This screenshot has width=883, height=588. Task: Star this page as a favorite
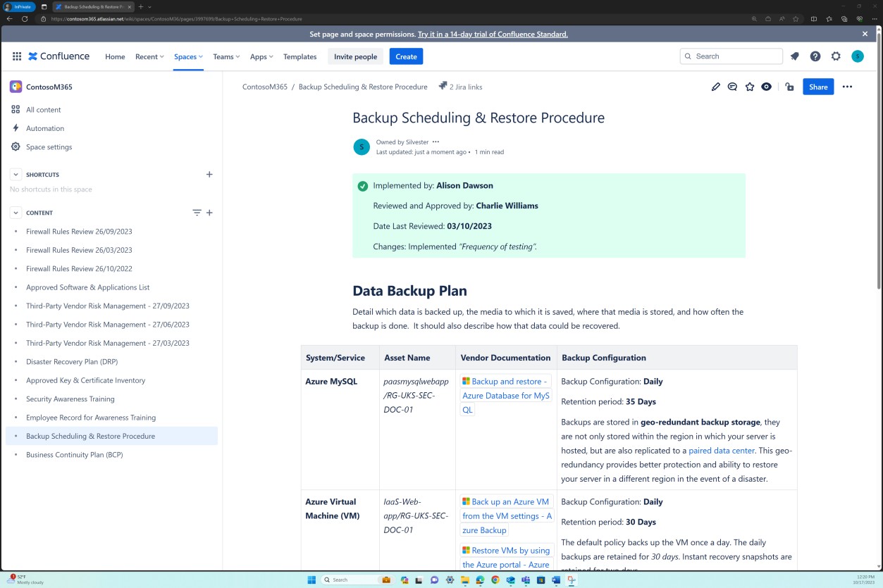click(749, 87)
